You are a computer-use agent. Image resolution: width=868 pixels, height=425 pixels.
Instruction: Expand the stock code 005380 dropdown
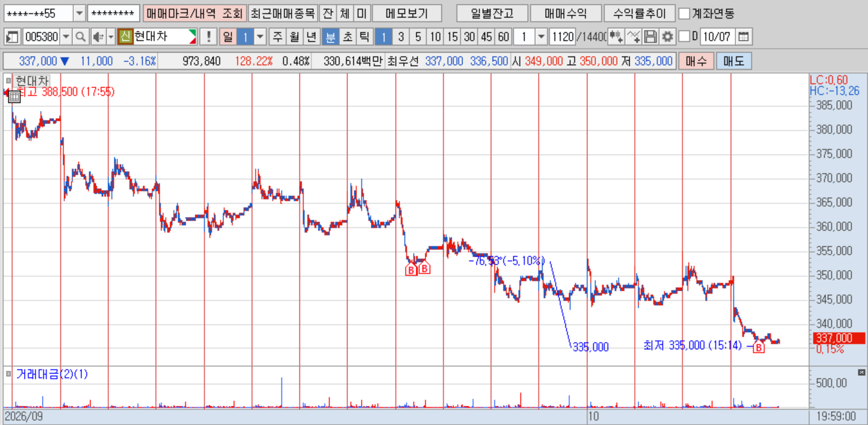pos(66,37)
